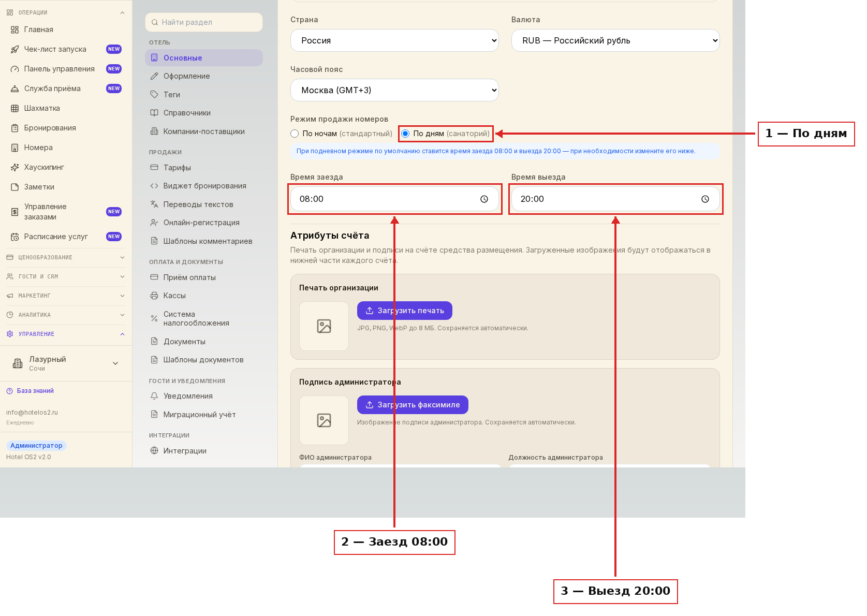The width and height of the screenshot is (867, 616).
Task: Select the По дням (санаторий) radio option
Action: (405, 134)
